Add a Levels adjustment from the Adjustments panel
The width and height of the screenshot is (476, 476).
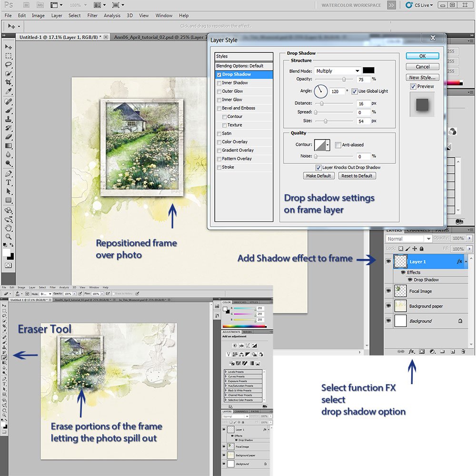click(241, 346)
